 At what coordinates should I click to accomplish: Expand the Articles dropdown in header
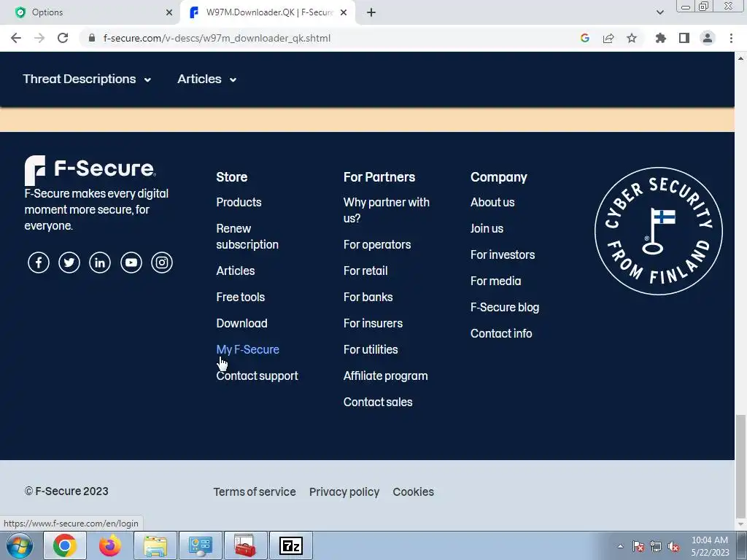207,79
